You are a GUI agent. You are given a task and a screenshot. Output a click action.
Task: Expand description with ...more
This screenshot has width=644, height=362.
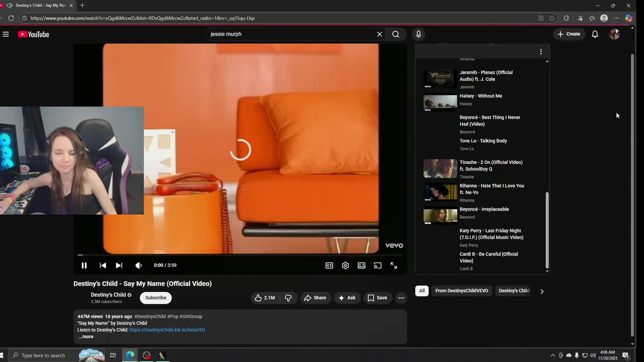(86, 337)
